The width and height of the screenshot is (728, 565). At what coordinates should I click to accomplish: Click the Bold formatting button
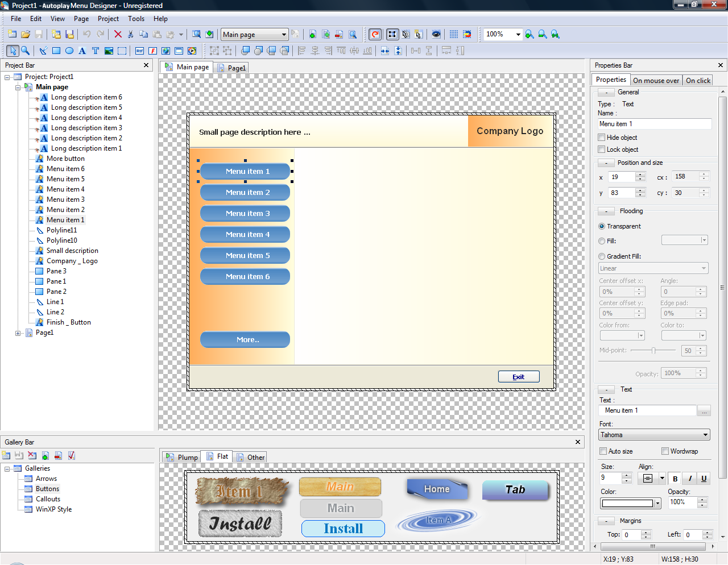point(675,479)
